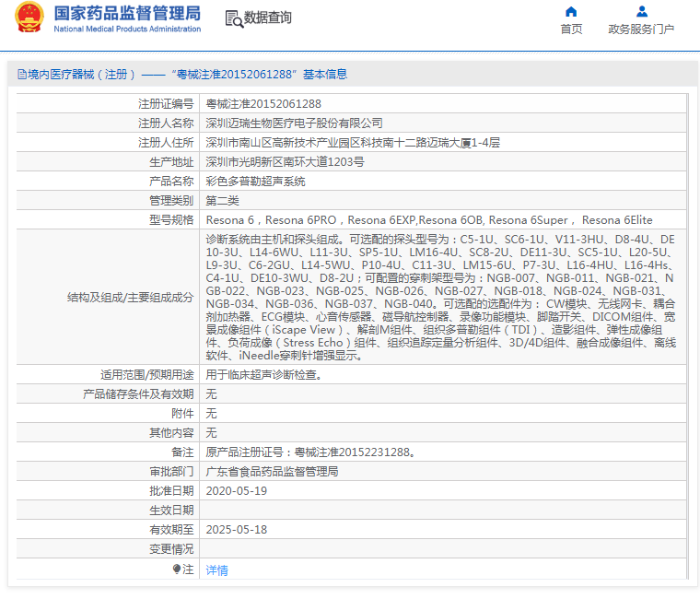Open 政务服务门户 portal link
The height and width of the screenshot is (599, 700).
coord(641,29)
